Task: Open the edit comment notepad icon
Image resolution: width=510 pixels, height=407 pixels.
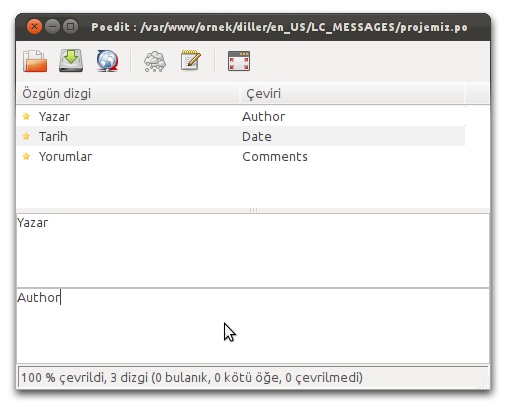Action: tap(191, 60)
